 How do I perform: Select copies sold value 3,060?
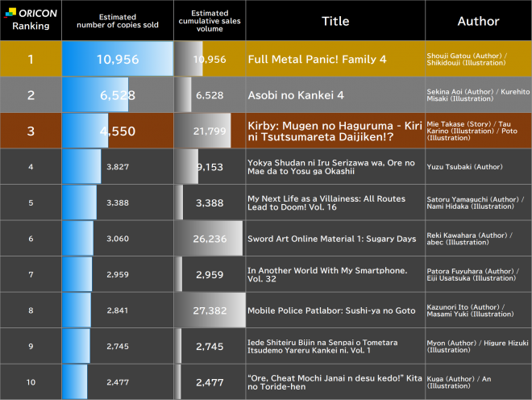[x=118, y=239]
